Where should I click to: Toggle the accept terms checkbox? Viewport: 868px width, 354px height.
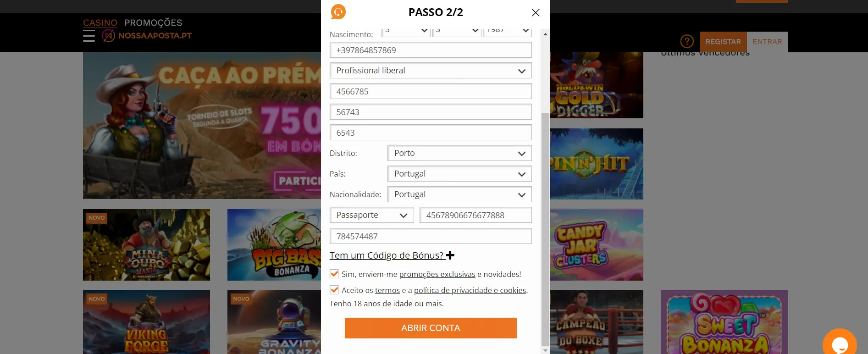(x=334, y=290)
